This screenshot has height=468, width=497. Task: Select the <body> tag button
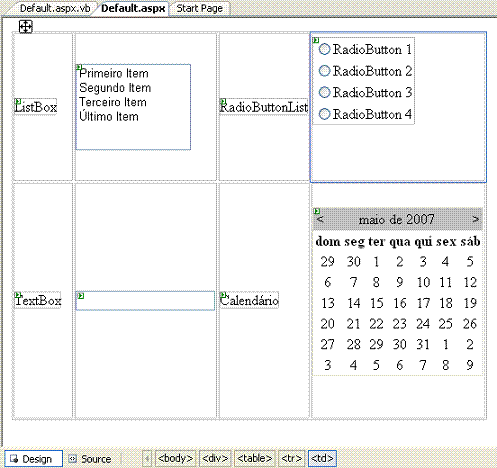[175, 458]
